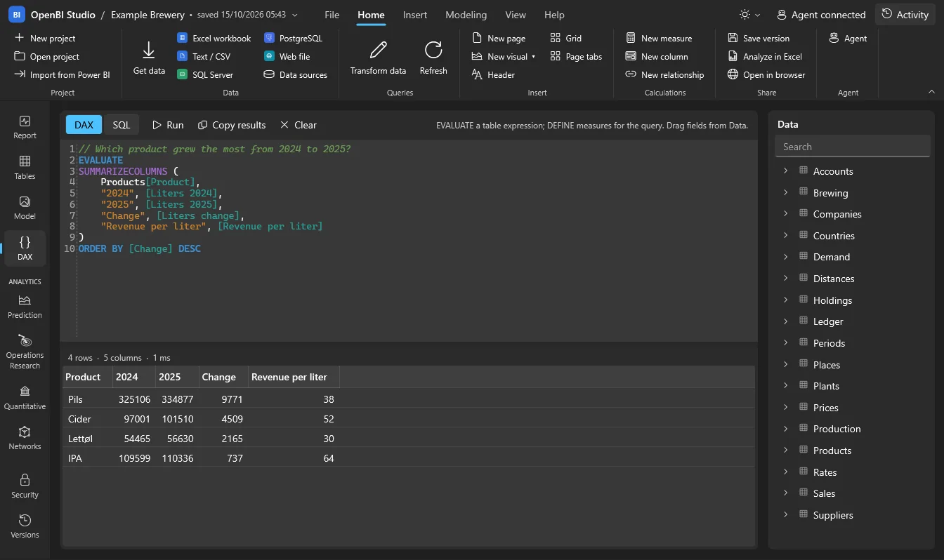The height and width of the screenshot is (560, 944).
Task: Open the Prediction analytics panel
Action: point(25,307)
